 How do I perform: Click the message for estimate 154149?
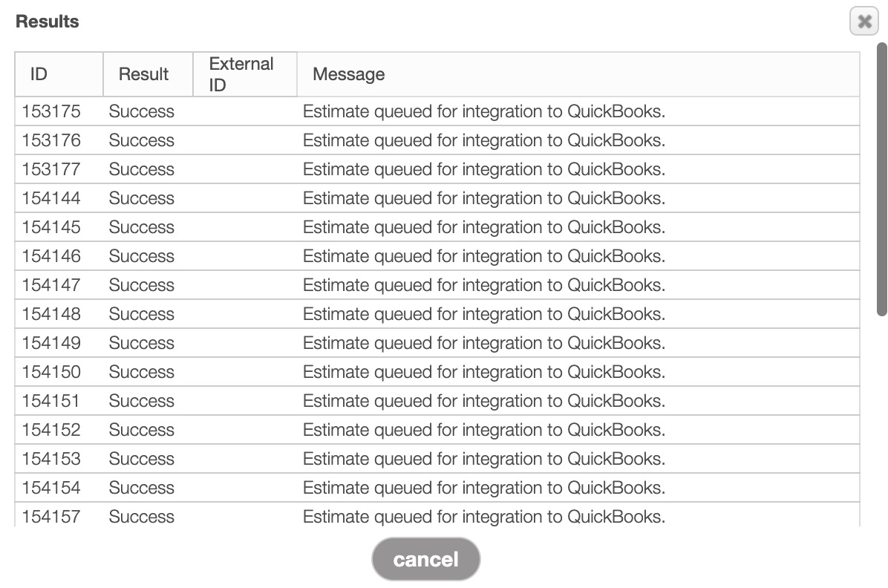click(x=483, y=343)
